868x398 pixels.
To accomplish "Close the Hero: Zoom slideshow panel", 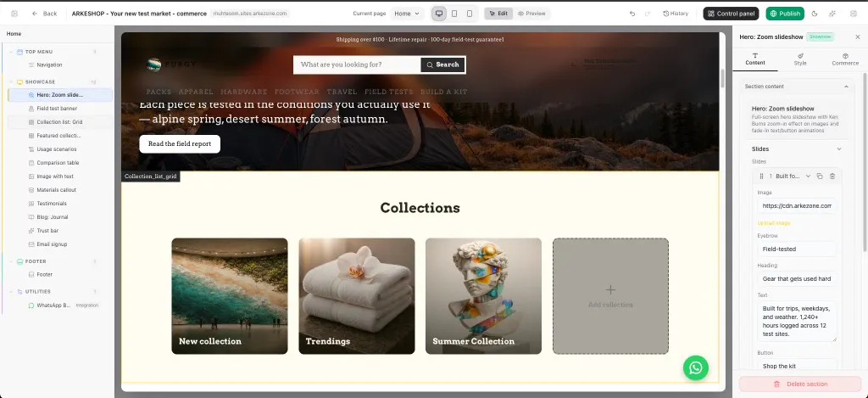I will pos(858,36).
